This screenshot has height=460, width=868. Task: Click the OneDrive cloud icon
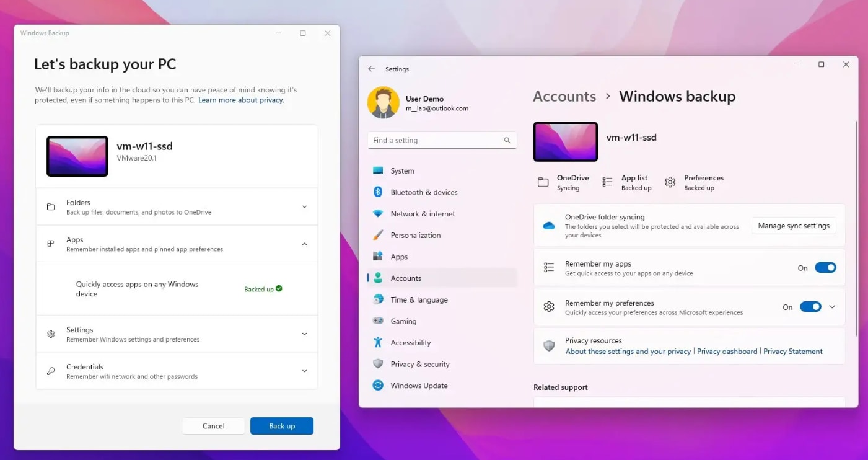[x=549, y=226]
